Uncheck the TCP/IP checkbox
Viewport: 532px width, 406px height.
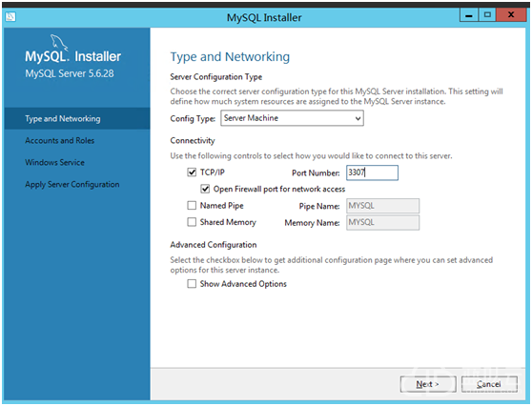192,173
